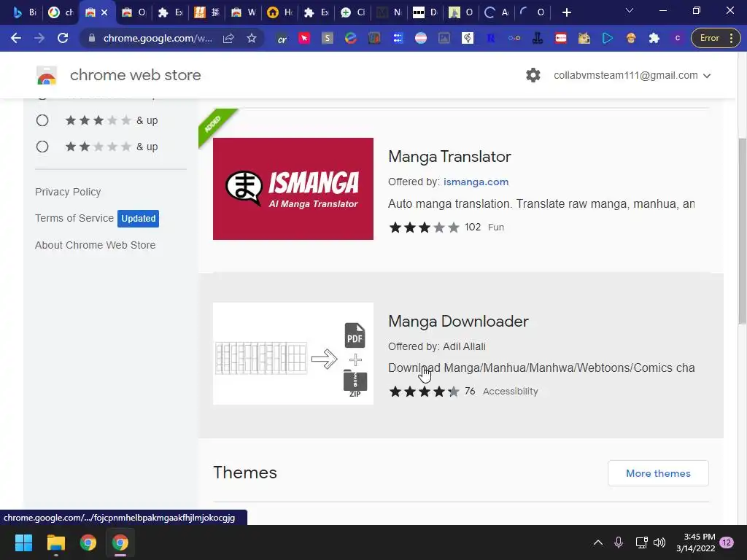
Task: Open the Manga Downloader title
Action: click(458, 322)
